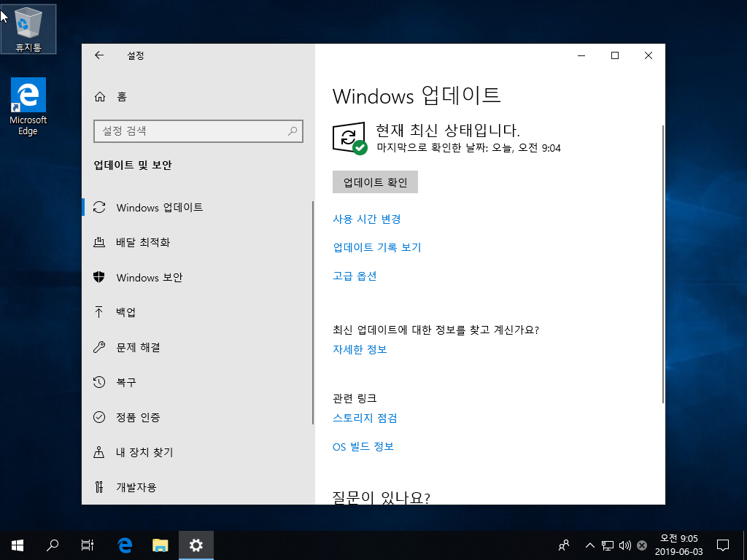Viewport: 747px width, 560px height.
Task: Select the 내 장치 찾기 person icon
Action: click(99, 452)
